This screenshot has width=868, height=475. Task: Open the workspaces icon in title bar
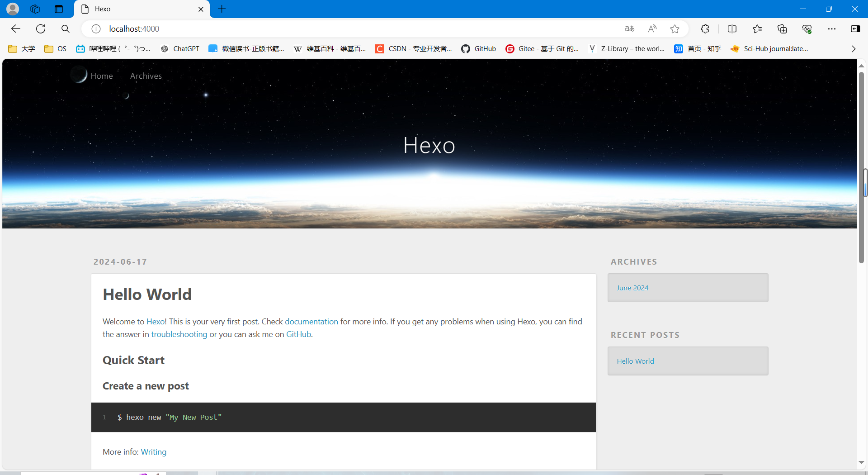pyautogui.click(x=35, y=9)
